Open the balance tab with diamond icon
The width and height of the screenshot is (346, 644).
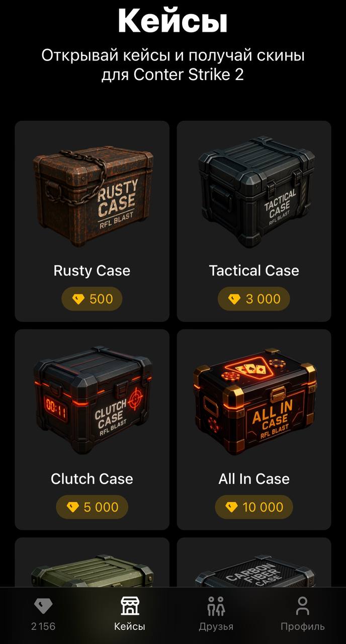[x=43, y=613]
